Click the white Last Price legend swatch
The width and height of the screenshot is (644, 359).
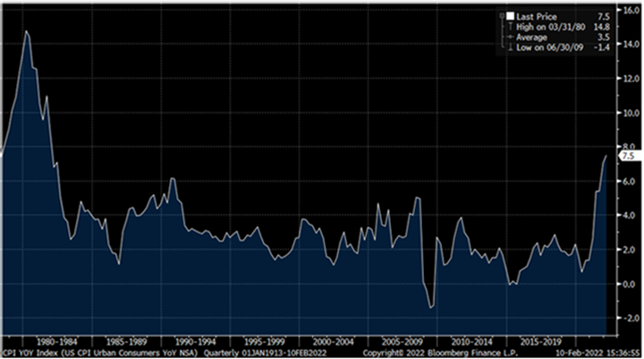510,15
